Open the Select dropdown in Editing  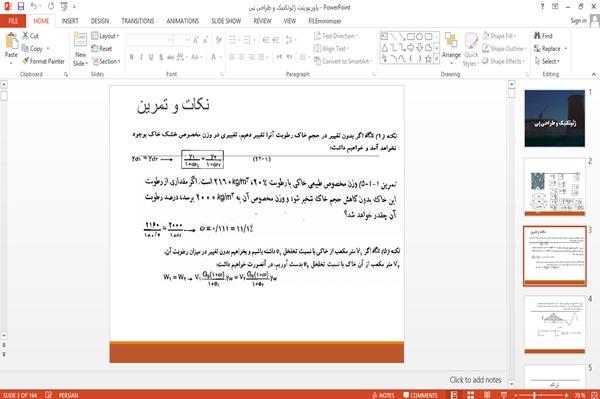(x=547, y=61)
